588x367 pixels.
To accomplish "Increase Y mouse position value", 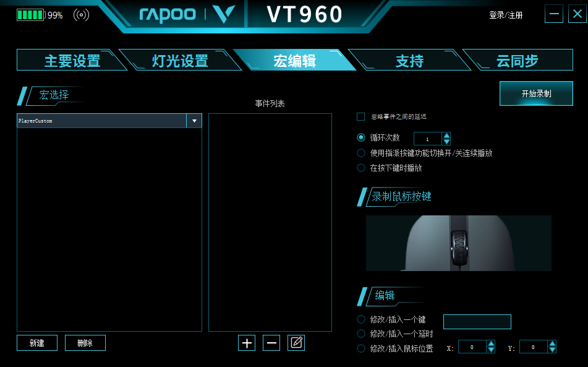I will point(552,343).
